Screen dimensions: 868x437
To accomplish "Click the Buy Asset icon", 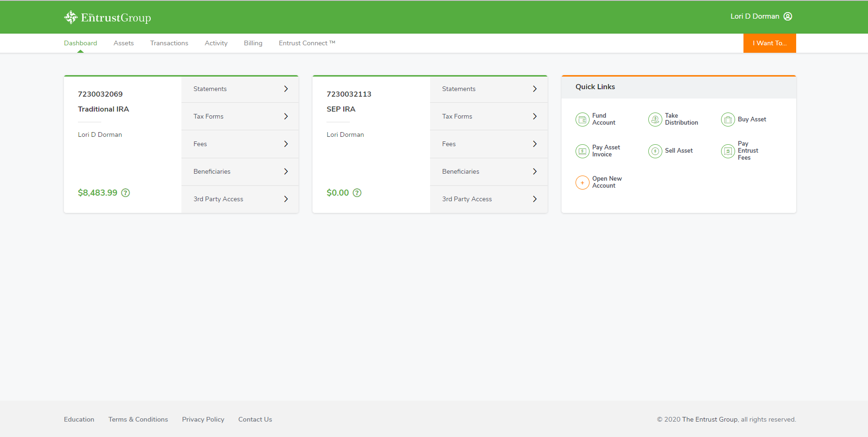I will (728, 120).
